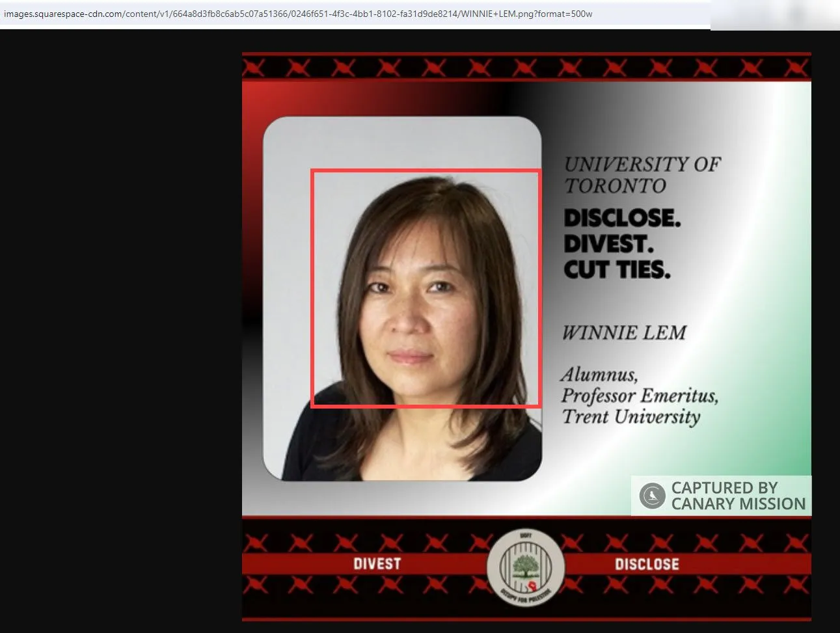
Task: Click the red map pin on the emblem
Action: pyautogui.click(x=532, y=584)
